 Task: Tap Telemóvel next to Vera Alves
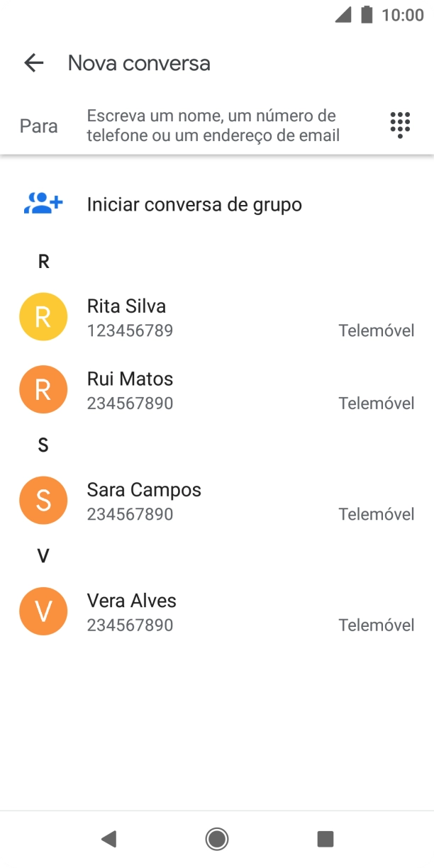[377, 625]
